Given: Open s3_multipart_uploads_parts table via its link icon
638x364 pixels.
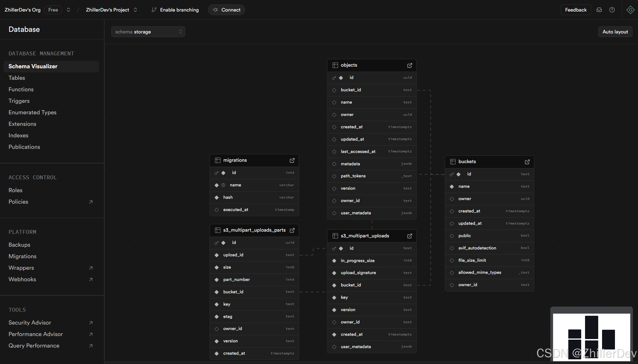Looking at the screenshot, I should 292,230.
